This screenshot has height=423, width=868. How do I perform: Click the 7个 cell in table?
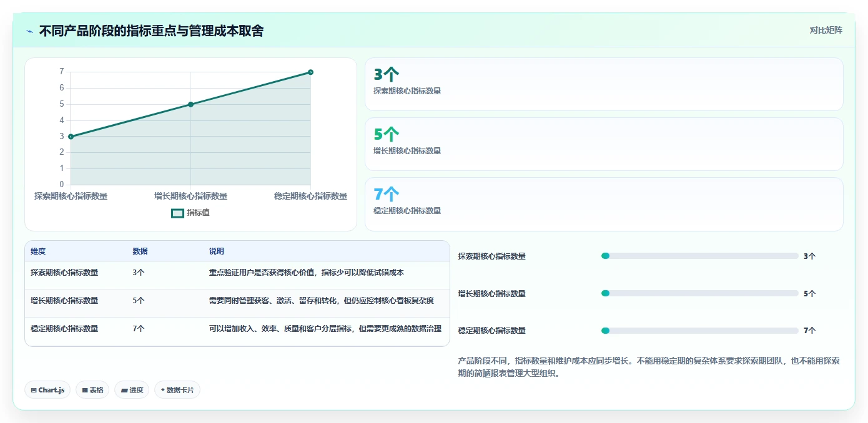click(138, 329)
